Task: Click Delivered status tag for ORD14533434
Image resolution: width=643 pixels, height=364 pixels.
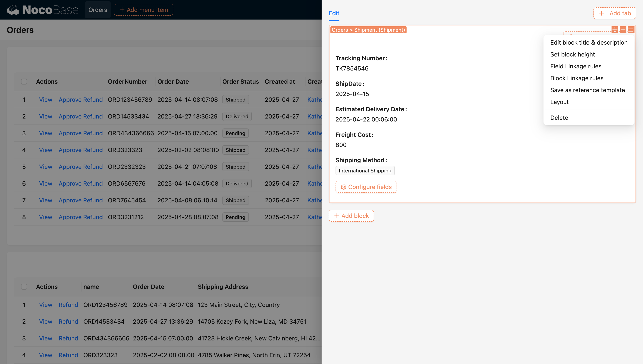Action: pos(237,116)
